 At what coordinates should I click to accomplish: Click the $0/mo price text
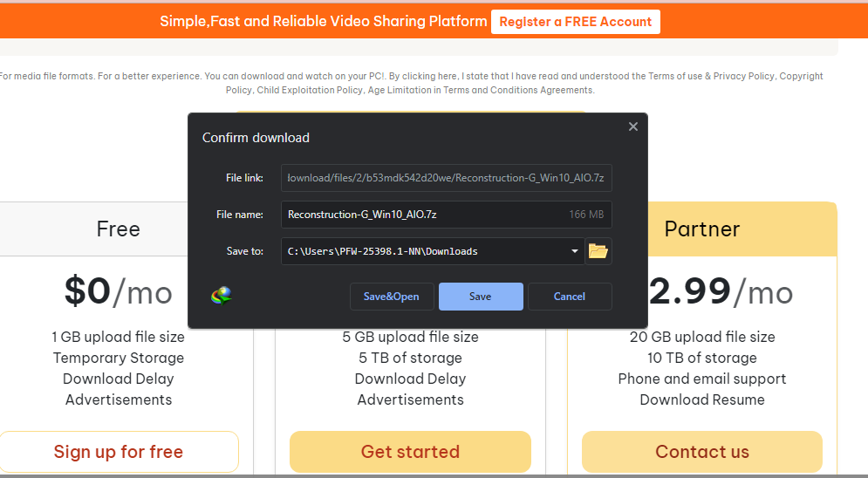[x=119, y=291]
